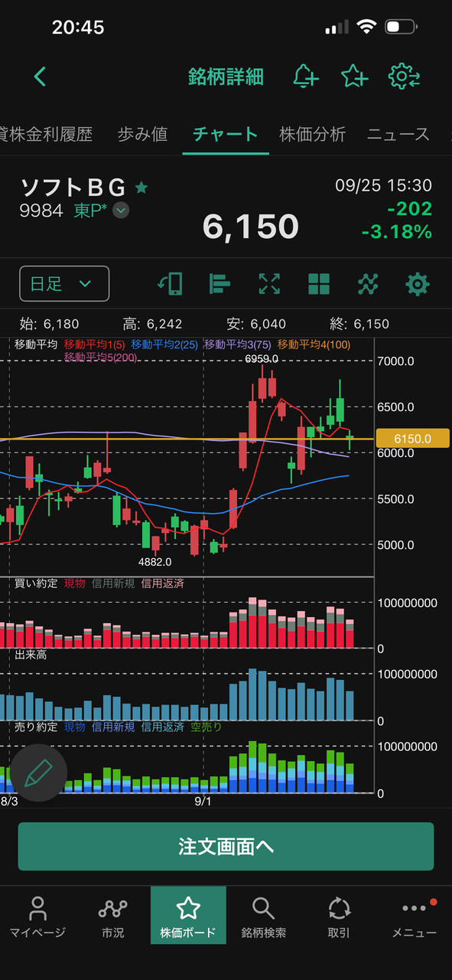Expand the 東P* market selector arrow

coord(121,211)
